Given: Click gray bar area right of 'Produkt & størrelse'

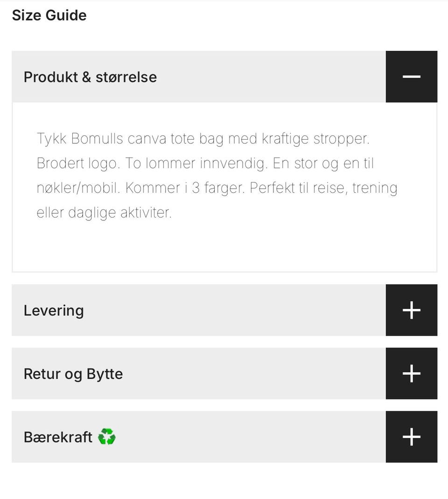Looking at the screenshot, I should point(271,77).
